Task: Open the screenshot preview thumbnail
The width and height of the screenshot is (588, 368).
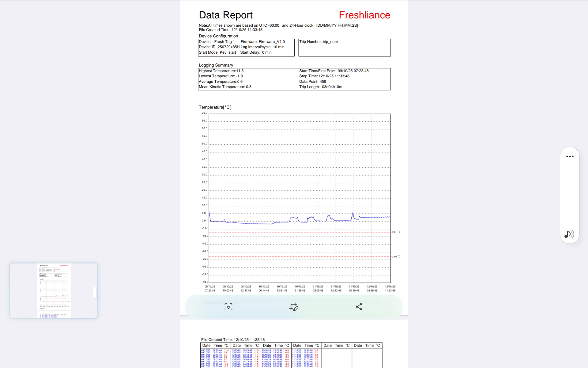Action: pyautogui.click(x=54, y=290)
